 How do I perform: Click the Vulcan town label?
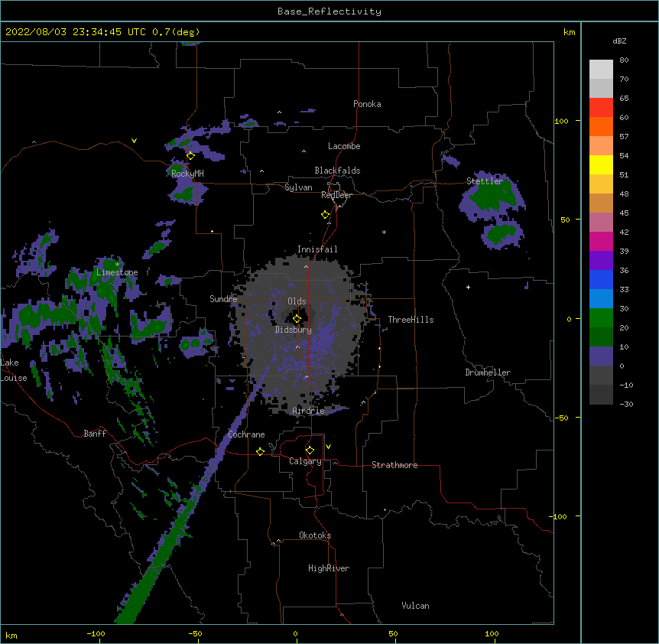(x=415, y=606)
